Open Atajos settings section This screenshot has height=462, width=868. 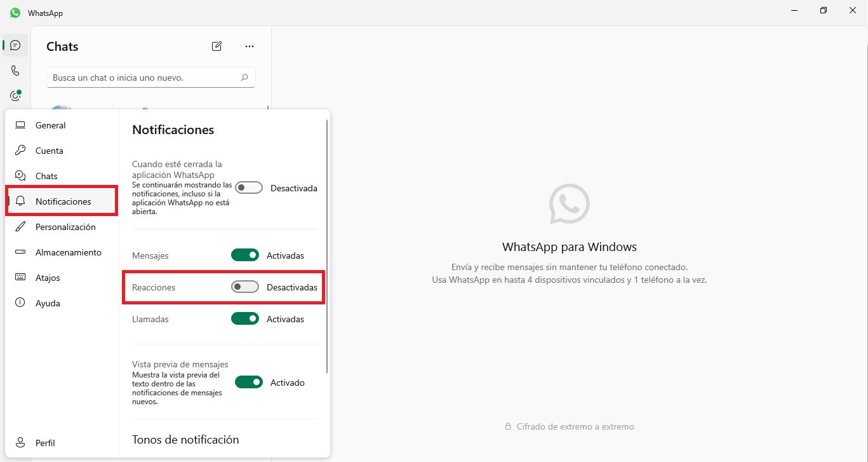[x=62, y=278]
